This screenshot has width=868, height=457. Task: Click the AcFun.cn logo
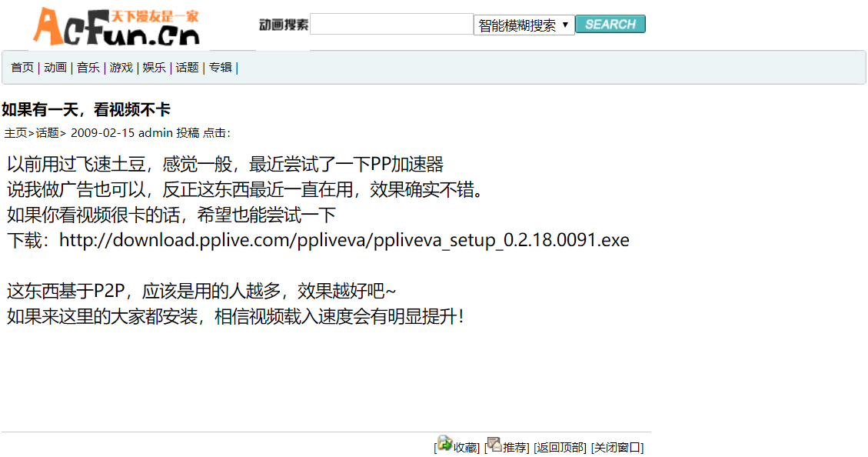tap(116, 26)
